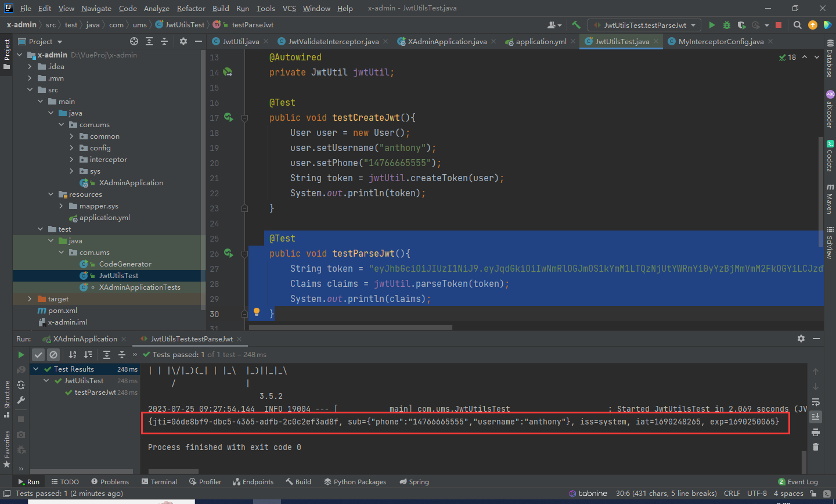
Task: Collapse the resources folder
Action: coord(51,195)
